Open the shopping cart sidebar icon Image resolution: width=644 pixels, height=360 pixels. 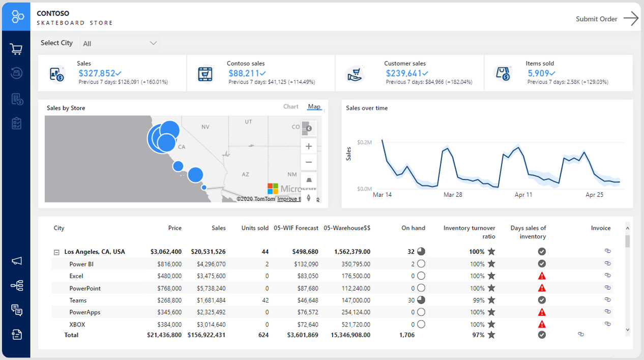point(16,49)
